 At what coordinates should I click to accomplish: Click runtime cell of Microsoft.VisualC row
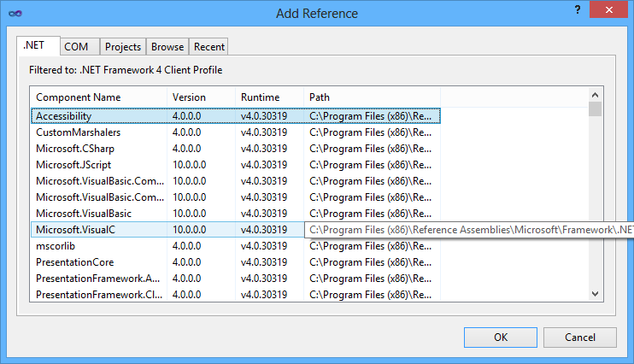point(264,230)
